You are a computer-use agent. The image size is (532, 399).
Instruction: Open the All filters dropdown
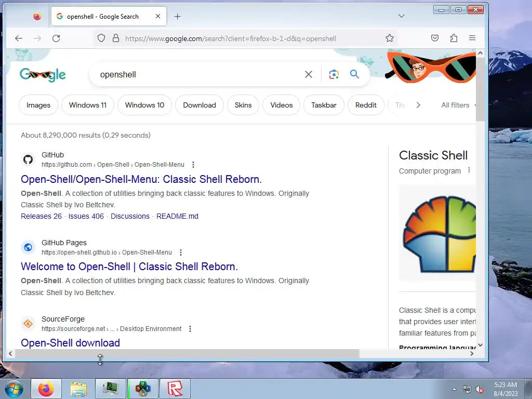pyautogui.click(x=458, y=105)
